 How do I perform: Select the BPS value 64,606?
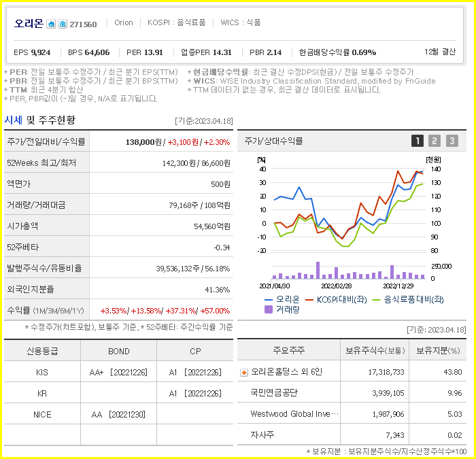[97, 52]
